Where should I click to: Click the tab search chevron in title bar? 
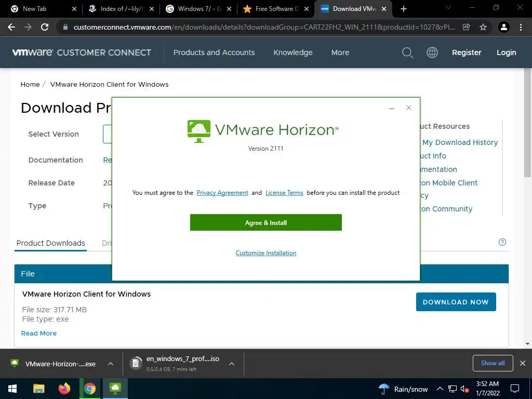[x=448, y=7]
